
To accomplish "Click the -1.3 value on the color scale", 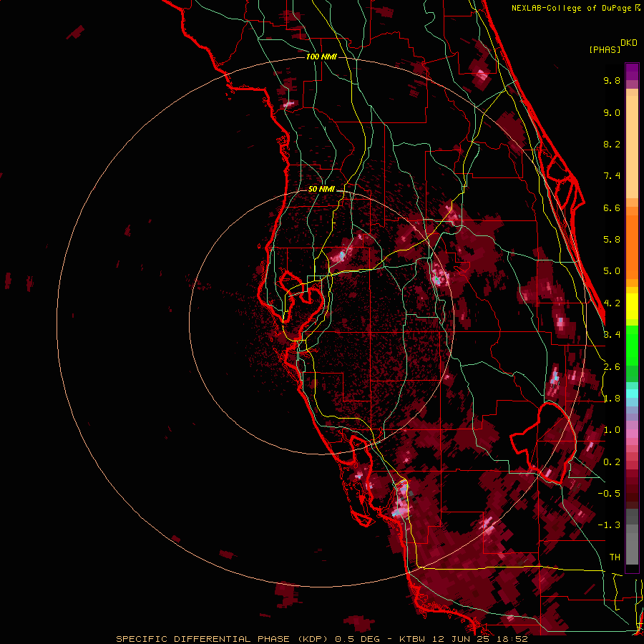I will click(609, 526).
